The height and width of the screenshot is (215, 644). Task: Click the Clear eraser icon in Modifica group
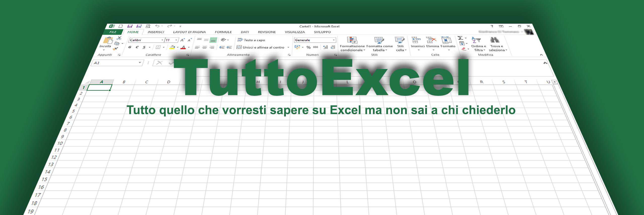click(x=464, y=49)
